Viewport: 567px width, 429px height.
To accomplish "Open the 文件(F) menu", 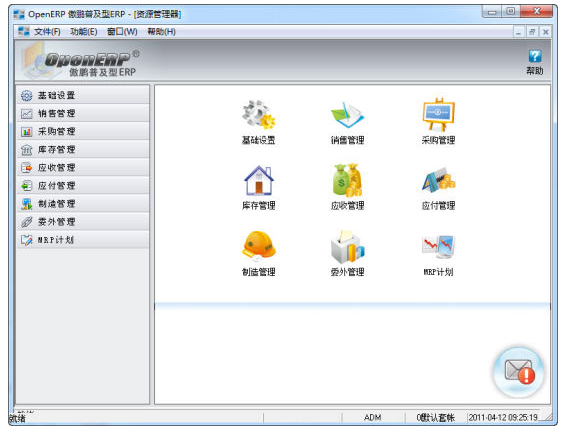I will [x=47, y=32].
